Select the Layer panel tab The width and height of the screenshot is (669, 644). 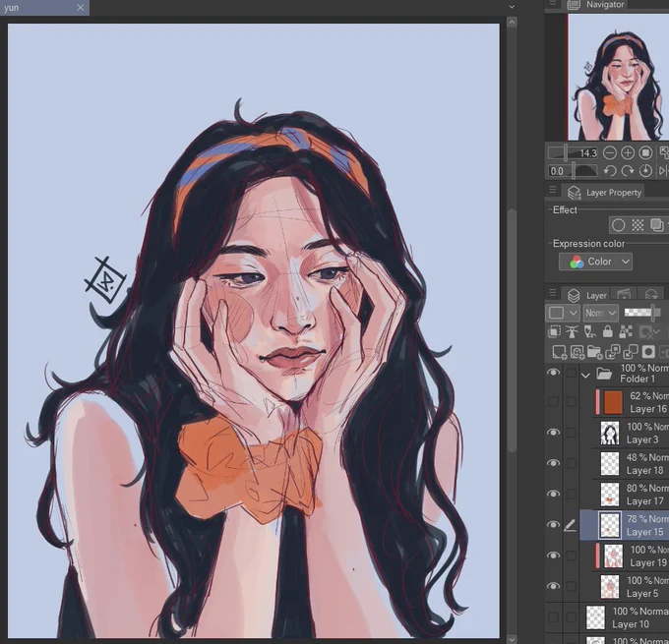coord(586,295)
